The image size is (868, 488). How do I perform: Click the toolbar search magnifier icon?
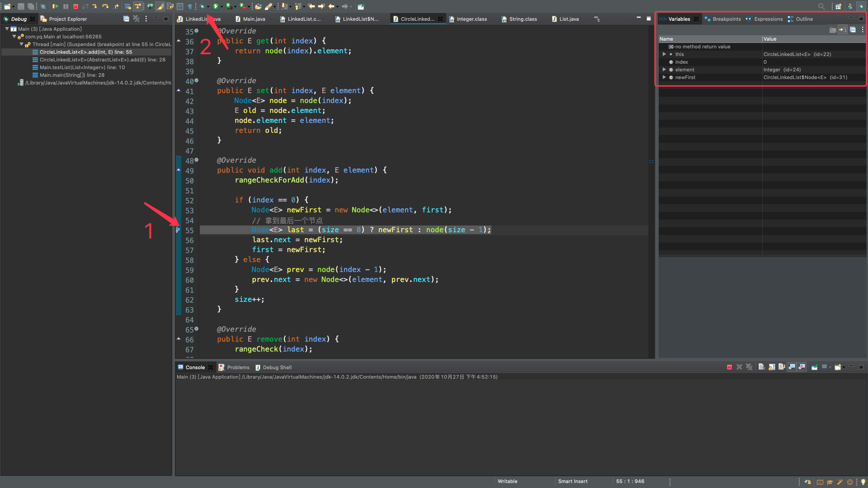821,6
